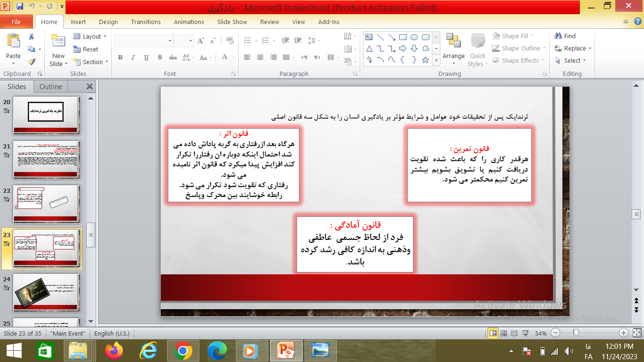
Task: Select the Arrange tool icon
Action: point(454,41)
